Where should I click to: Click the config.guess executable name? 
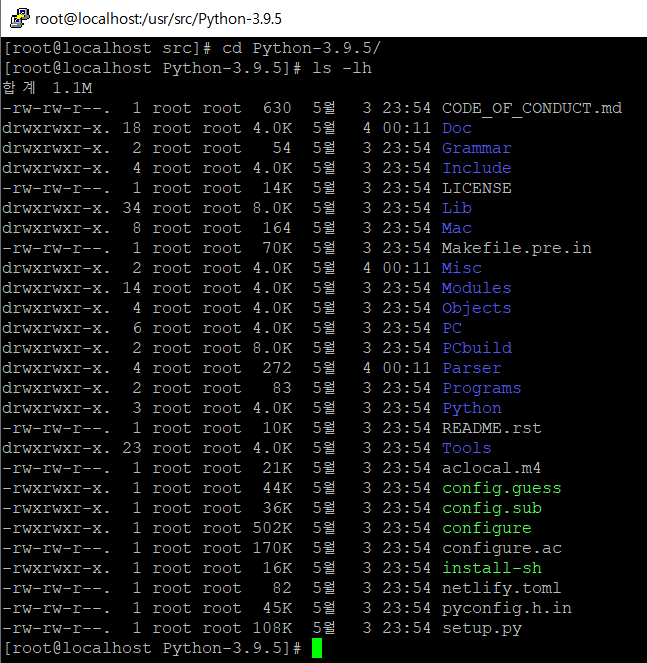pyautogui.click(x=502, y=488)
